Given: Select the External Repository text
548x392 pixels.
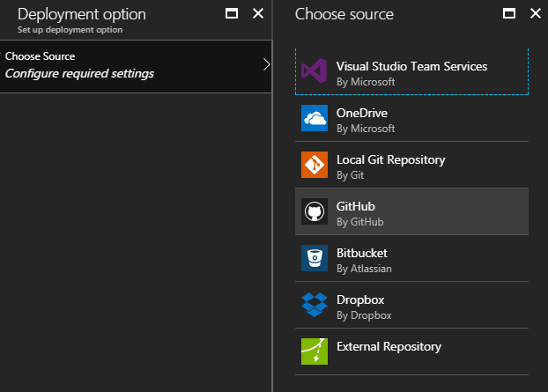Looking at the screenshot, I should point(389,346).
